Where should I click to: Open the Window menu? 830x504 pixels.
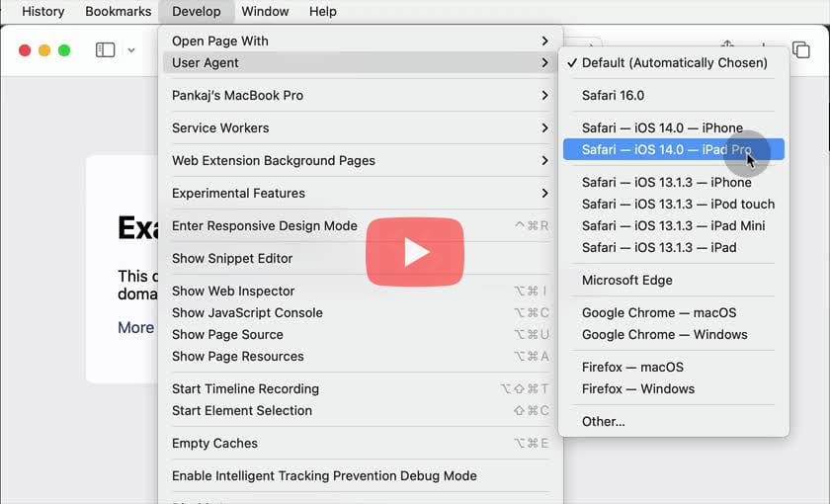[265, 11]
